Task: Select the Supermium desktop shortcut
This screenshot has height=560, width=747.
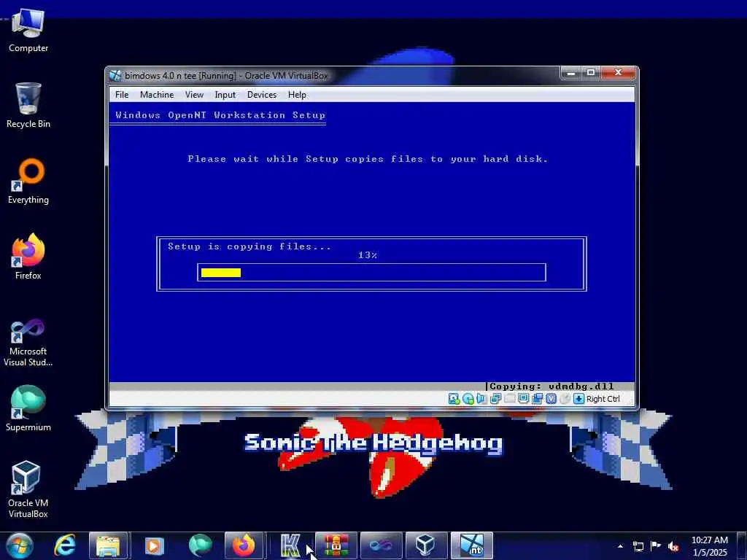Action: coord(28,408)
